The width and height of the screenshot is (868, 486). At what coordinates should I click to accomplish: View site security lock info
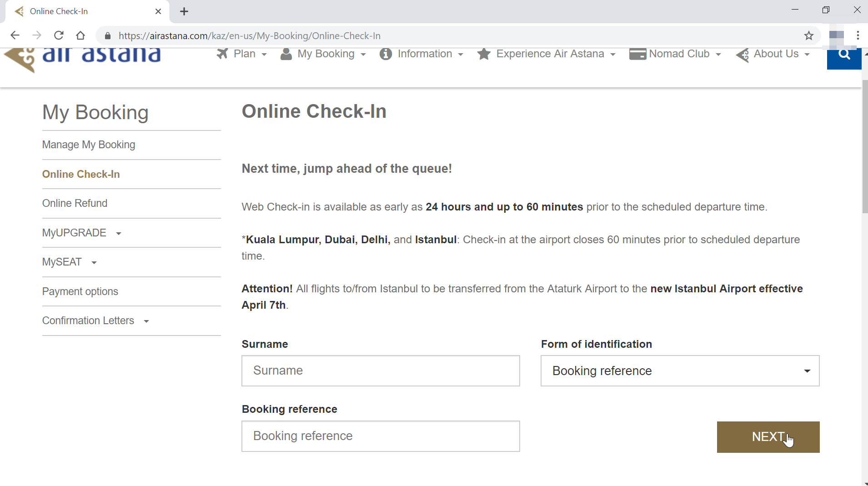coord(108,35)
